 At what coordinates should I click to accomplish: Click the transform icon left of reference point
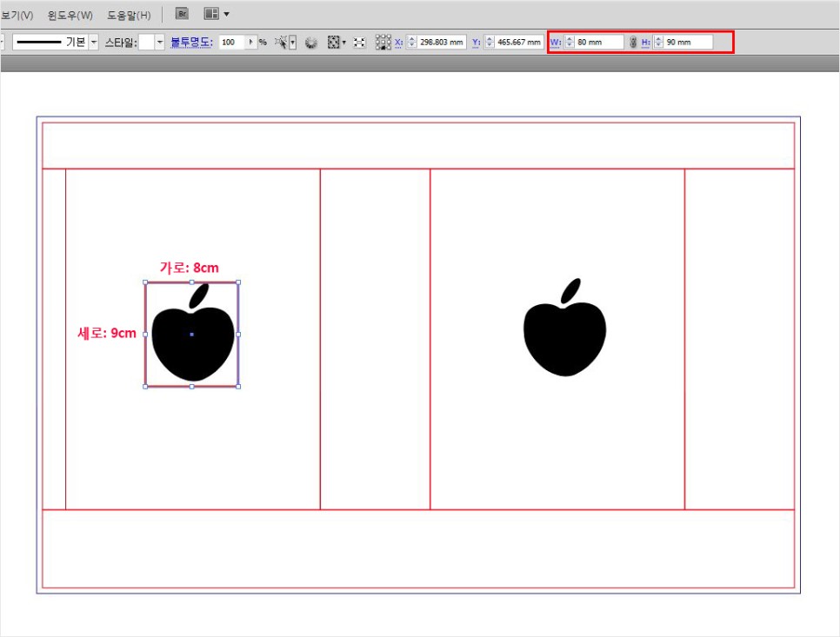359,42
